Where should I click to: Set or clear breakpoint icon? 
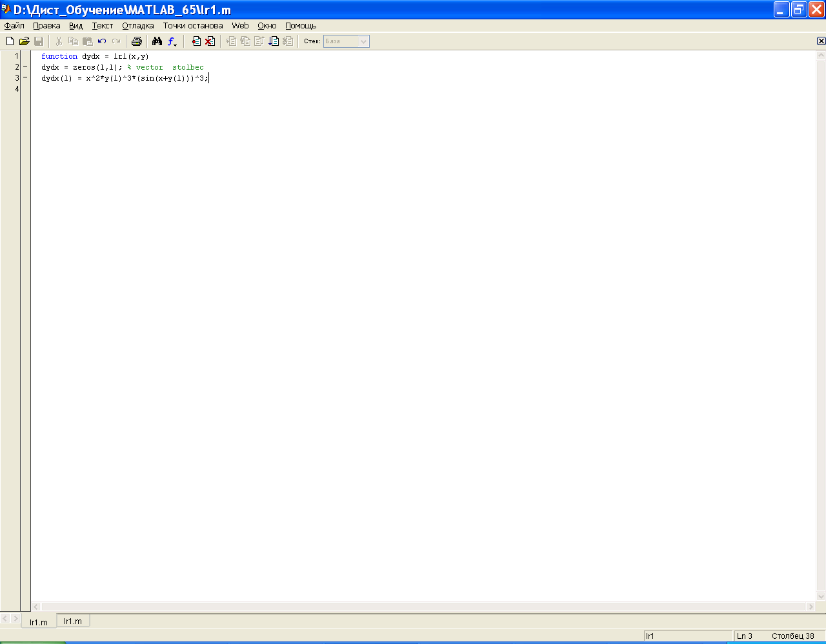[196, 41]
